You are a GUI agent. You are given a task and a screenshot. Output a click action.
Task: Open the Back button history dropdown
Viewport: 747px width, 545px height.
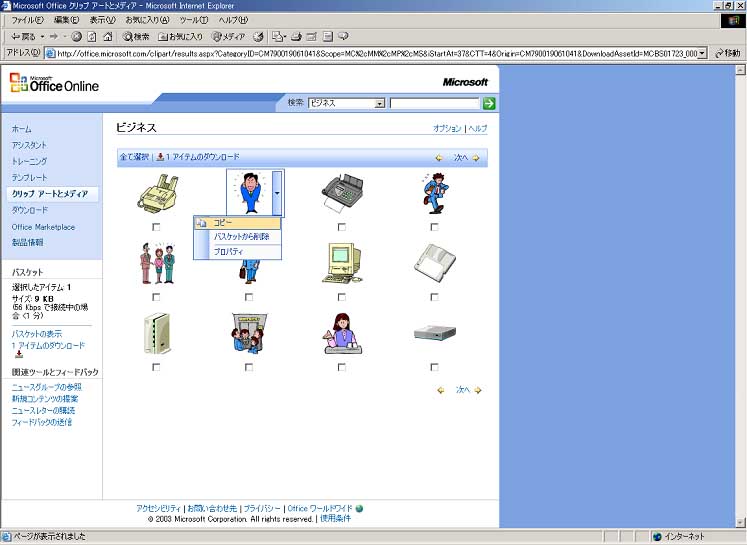click(42, 36)
